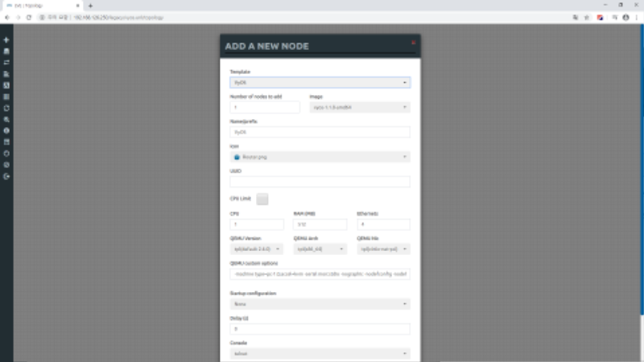Reload the page with browser refresh button

[29, 17]
